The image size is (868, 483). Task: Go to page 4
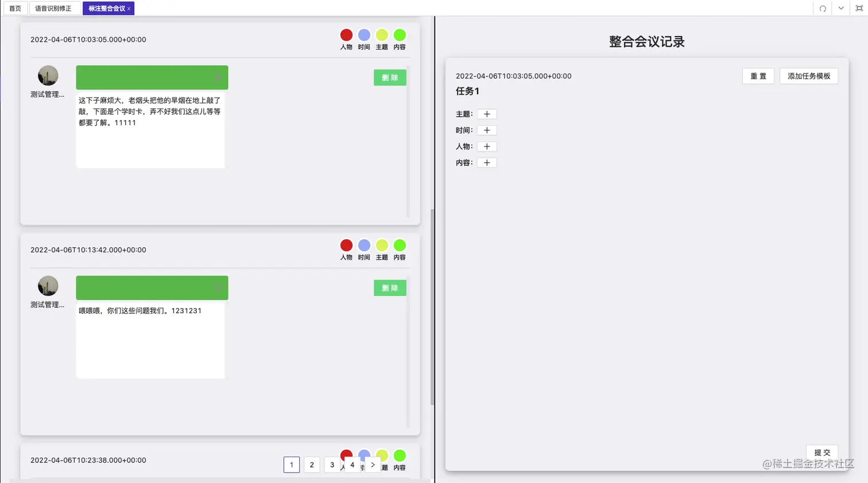click(x=352, y=465)
